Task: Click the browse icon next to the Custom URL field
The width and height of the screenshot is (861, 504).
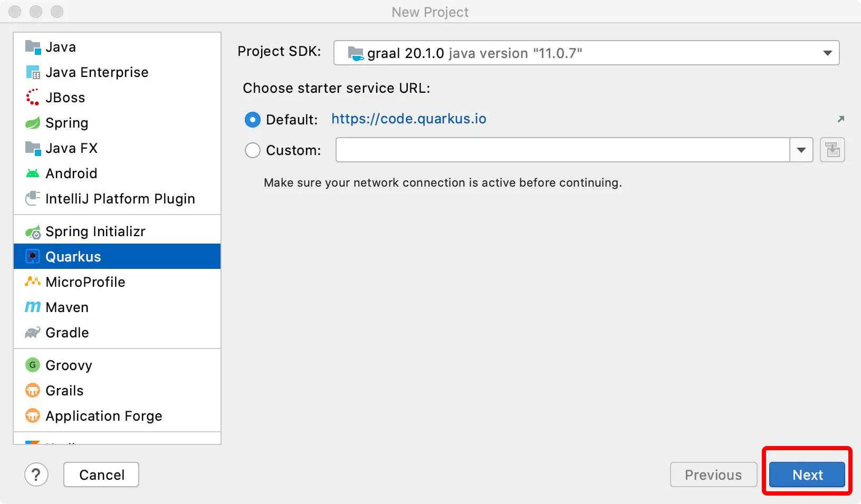Action: coord(833,150)
